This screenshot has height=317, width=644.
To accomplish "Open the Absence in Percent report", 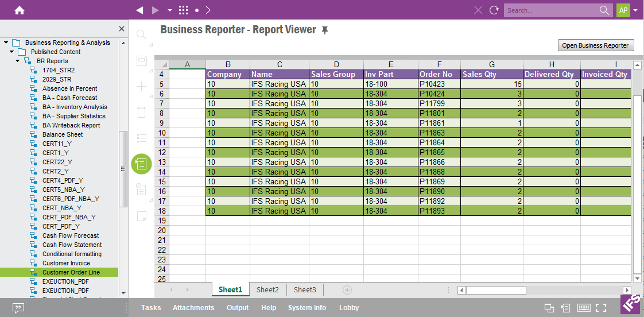I will pos(70,88).
